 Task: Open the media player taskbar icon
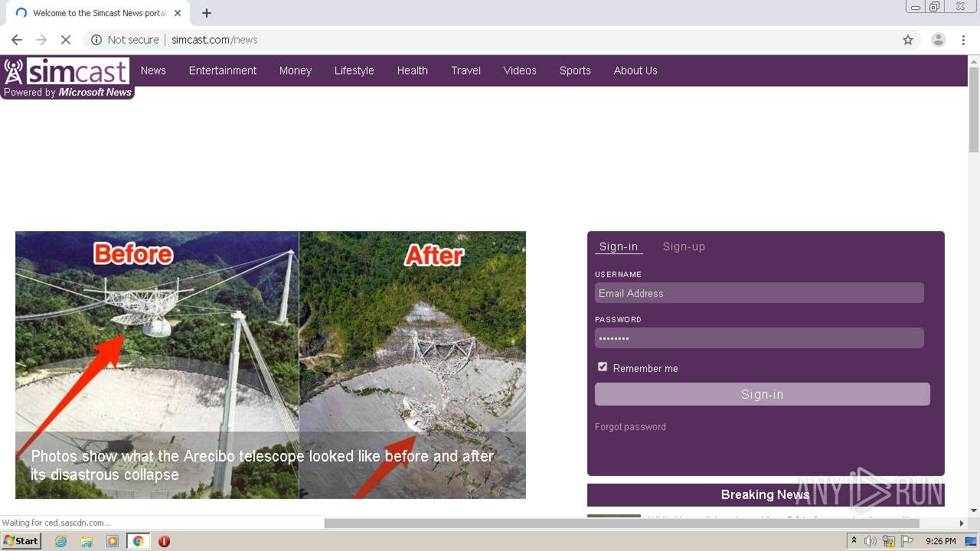(x=113, y=541)
